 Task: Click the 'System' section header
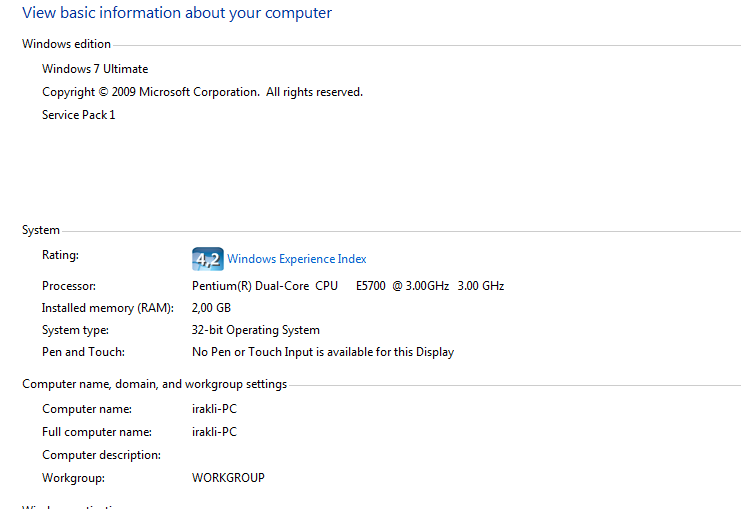(x=41, y=230)
